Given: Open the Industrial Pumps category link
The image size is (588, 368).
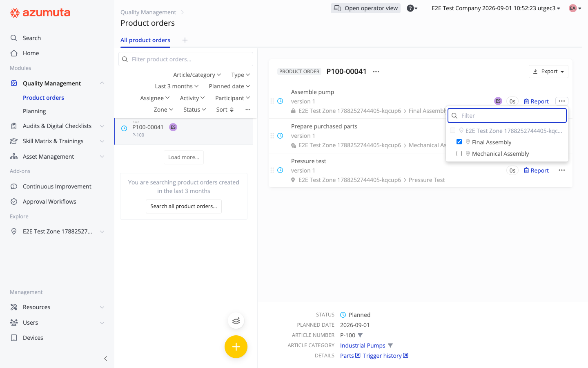Looking at the screenshot, I should click(x=363, y=346).
